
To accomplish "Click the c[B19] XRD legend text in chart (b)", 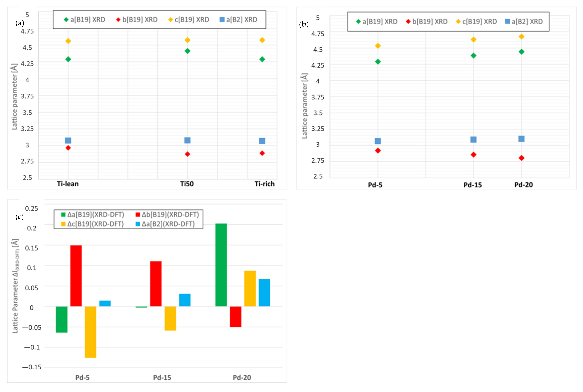I will [x=479, y=22].
